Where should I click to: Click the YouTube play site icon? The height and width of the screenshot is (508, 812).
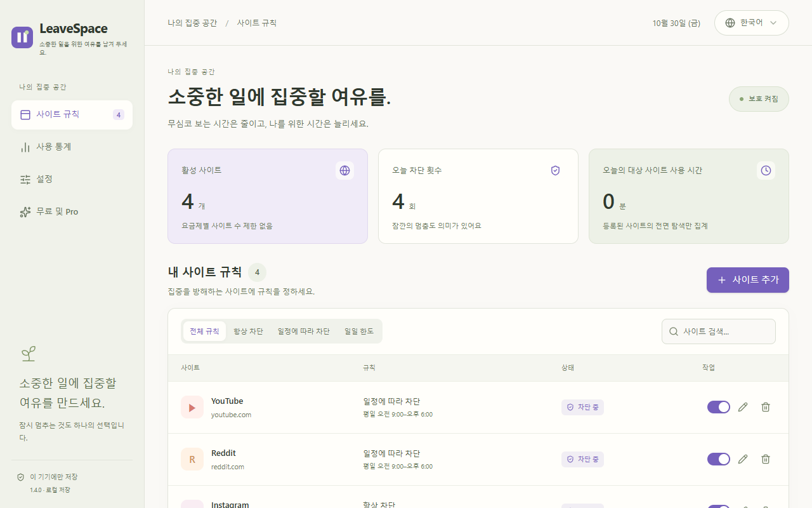pyautogui.click(x=192, y=407)
